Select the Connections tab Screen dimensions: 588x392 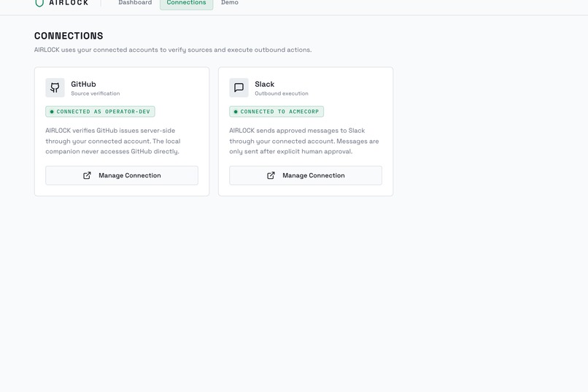186,3
